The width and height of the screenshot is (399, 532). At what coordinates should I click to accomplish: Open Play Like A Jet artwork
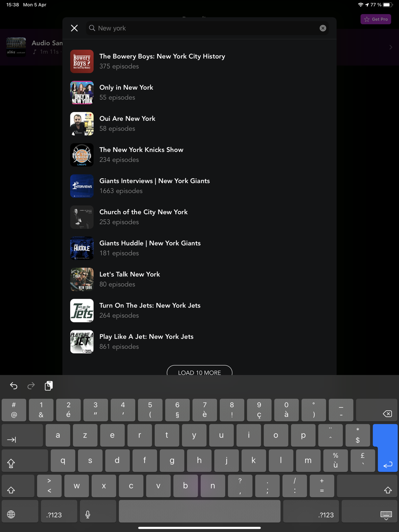click(82, 341)
